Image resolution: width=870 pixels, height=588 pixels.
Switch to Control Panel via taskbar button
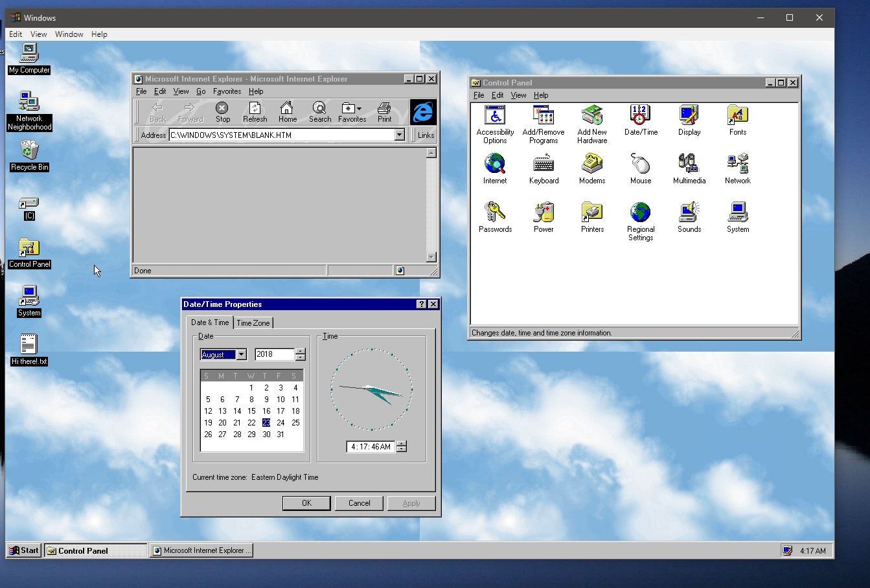pyautogui.click(x=96, y=550)
